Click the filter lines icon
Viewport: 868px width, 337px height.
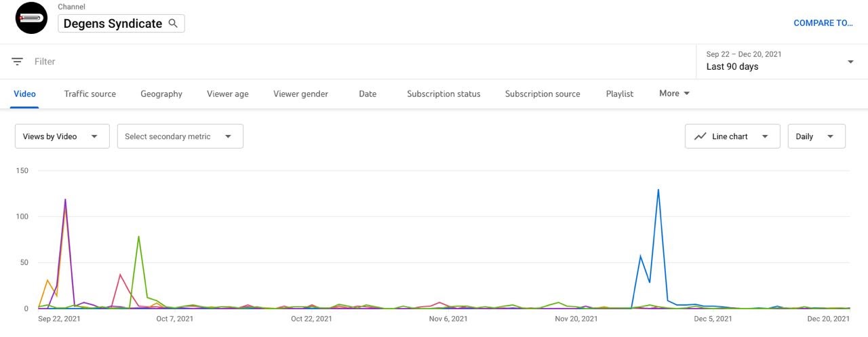click(18, 62)
